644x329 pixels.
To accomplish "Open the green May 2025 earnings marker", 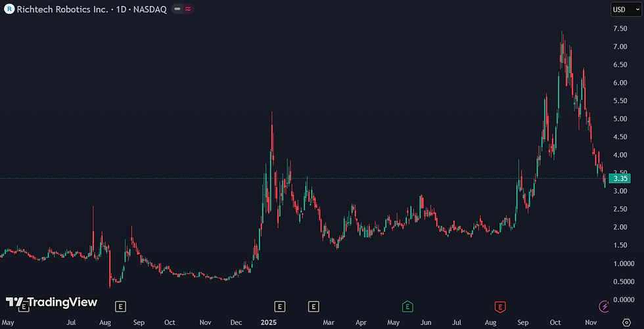I will pyautogui.click(x=407, y=305).
